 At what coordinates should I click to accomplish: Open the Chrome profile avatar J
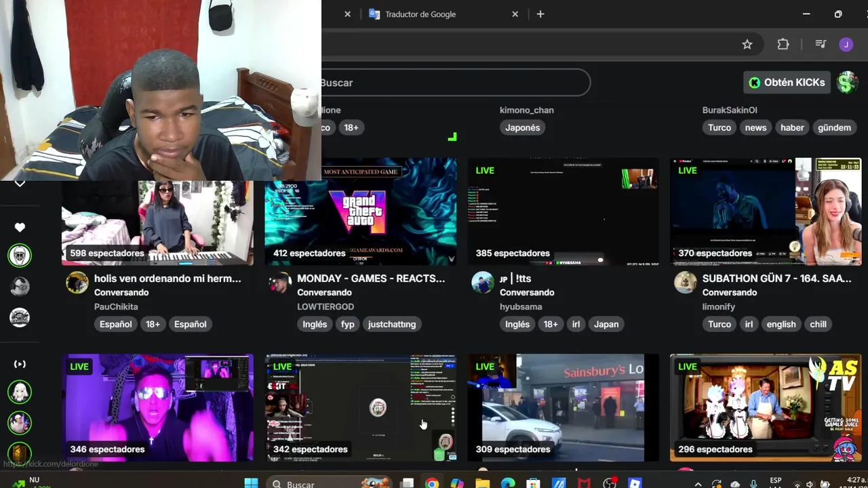pyautogui.click(x=846, y=44)
